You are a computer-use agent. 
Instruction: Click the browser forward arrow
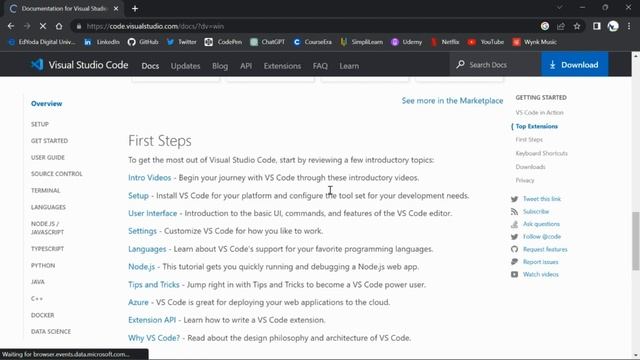(x=27, y=26)
